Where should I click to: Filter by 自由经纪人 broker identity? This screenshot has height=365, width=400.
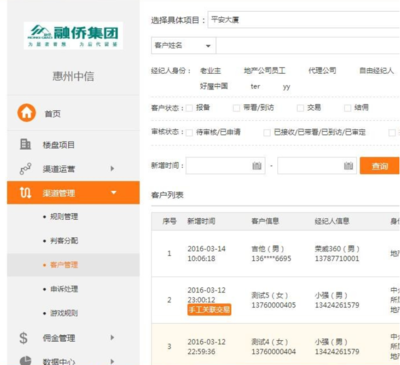(x=376, y=71)
